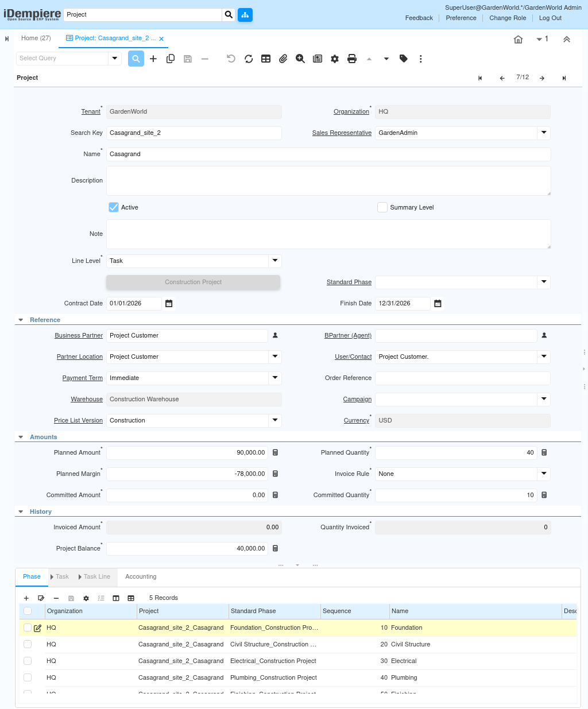
Task: Click the Order Reference field
Action: 463,378
